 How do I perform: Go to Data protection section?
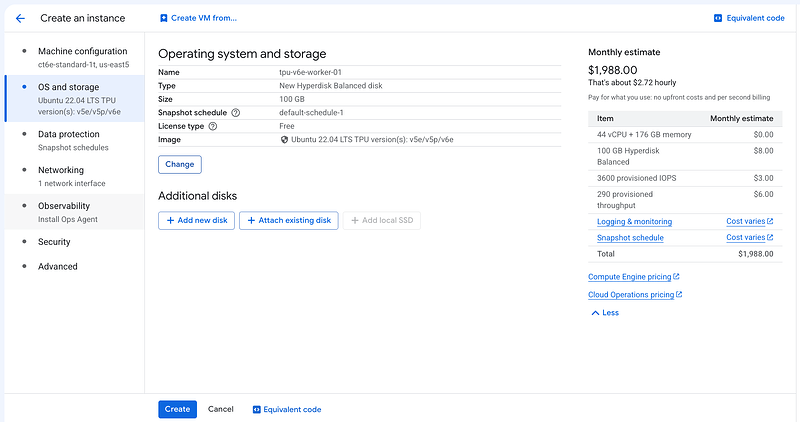tap(75, 140)
